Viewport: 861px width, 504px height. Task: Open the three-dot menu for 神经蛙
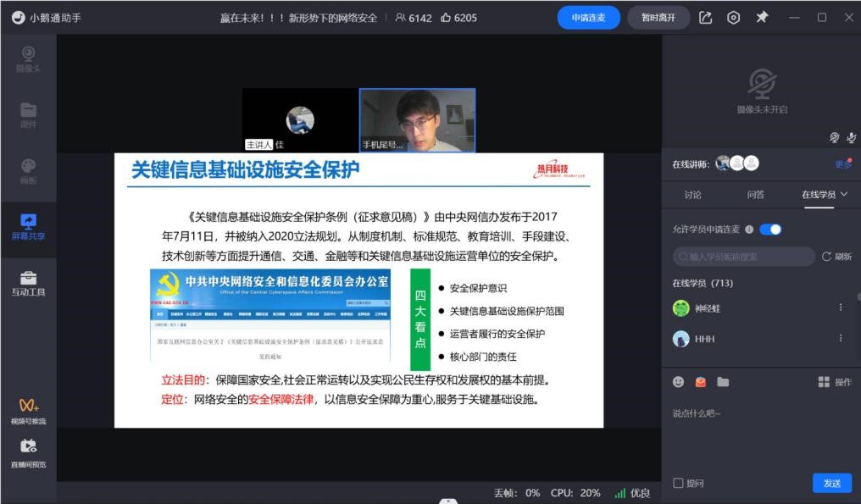point(841,308)
